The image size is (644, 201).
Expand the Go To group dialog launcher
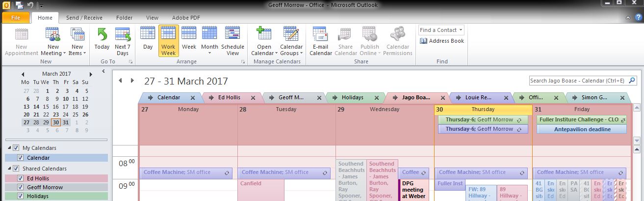coord(131,62)
